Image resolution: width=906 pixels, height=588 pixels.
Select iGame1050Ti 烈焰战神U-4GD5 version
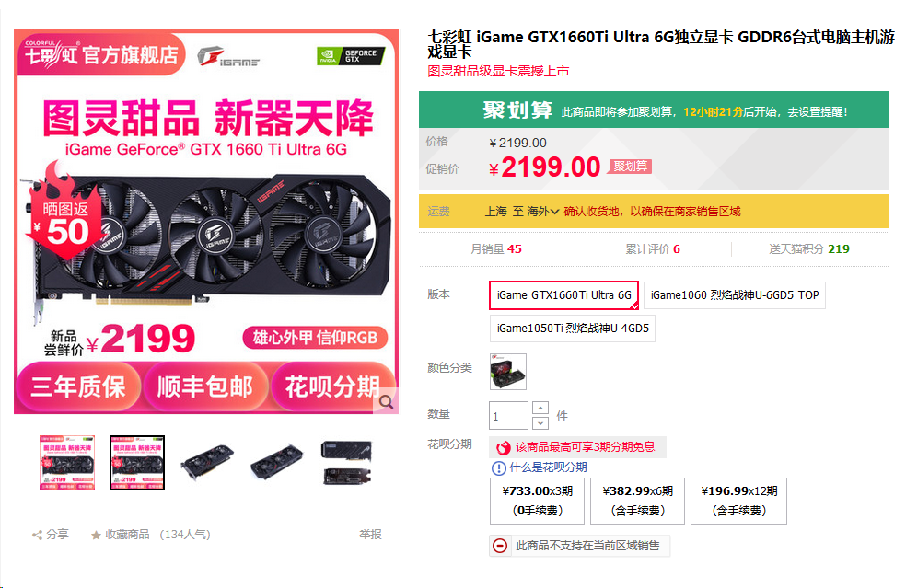coord(573,329)
